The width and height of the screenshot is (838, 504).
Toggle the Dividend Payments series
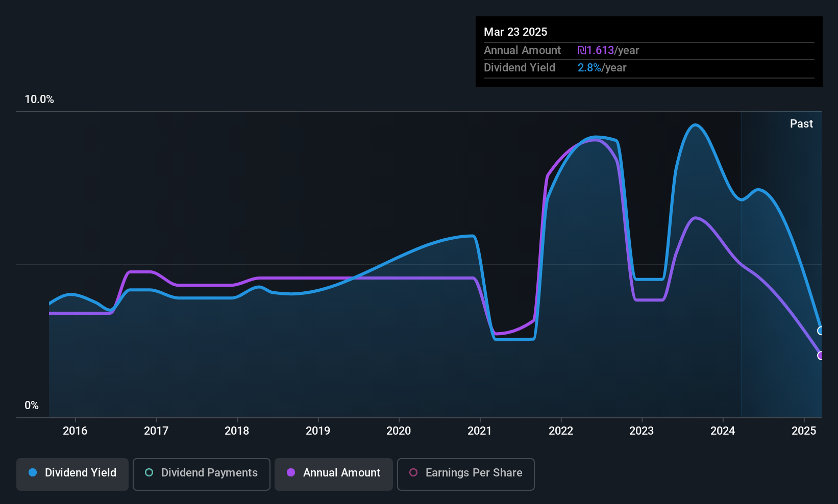click(x=202, y=474)
